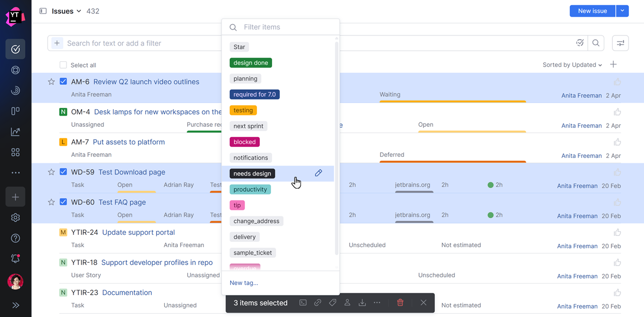644x317 pixels.
Task: Uncheck the AM-6 issue checkbox
Action: click(63, 81)
